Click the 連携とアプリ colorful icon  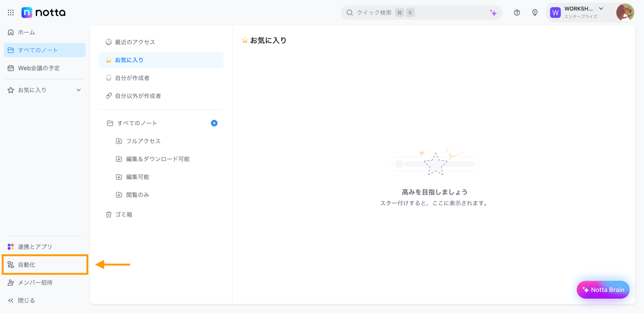pyautogui.click(x=11, y=247)
